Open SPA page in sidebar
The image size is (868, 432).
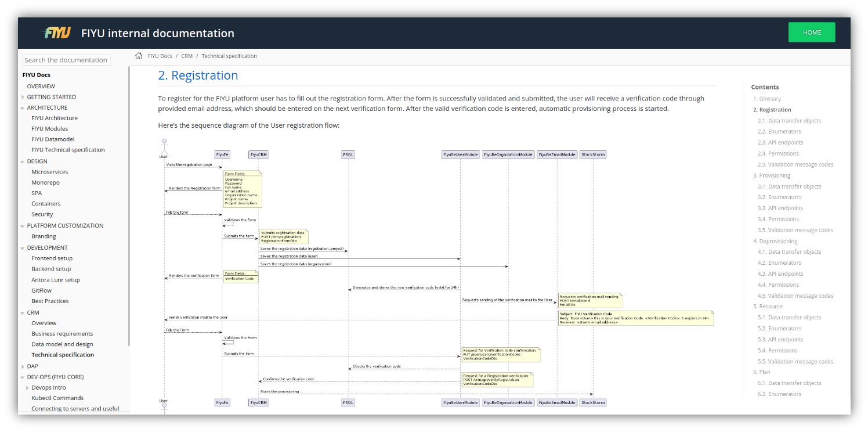coord(37,193)
